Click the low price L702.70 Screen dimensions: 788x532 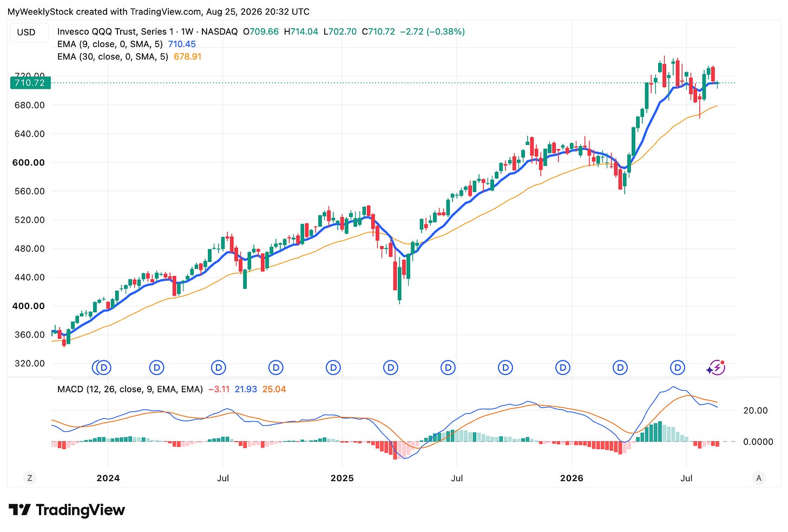coord(340,31)
